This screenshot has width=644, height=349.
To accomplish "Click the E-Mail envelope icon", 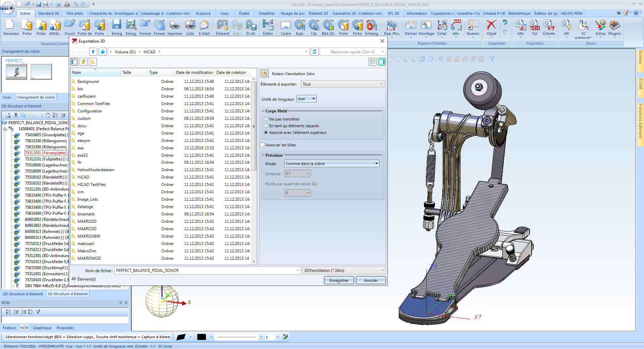I will (x=204, y=26).
